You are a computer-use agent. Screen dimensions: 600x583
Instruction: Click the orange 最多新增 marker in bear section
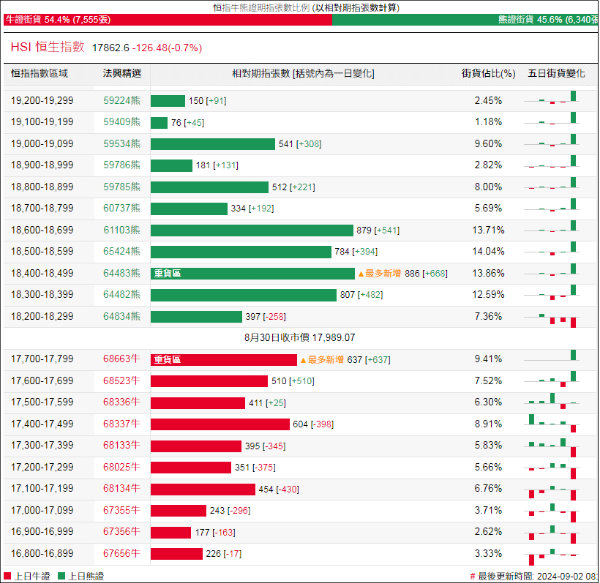click(380, 274)
